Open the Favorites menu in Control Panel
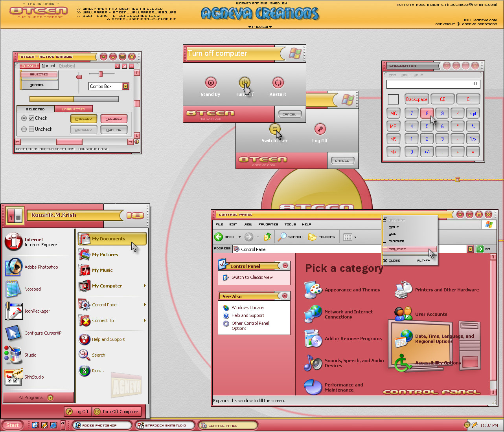This screenshot has width=504, height=432. pos(268,224)
